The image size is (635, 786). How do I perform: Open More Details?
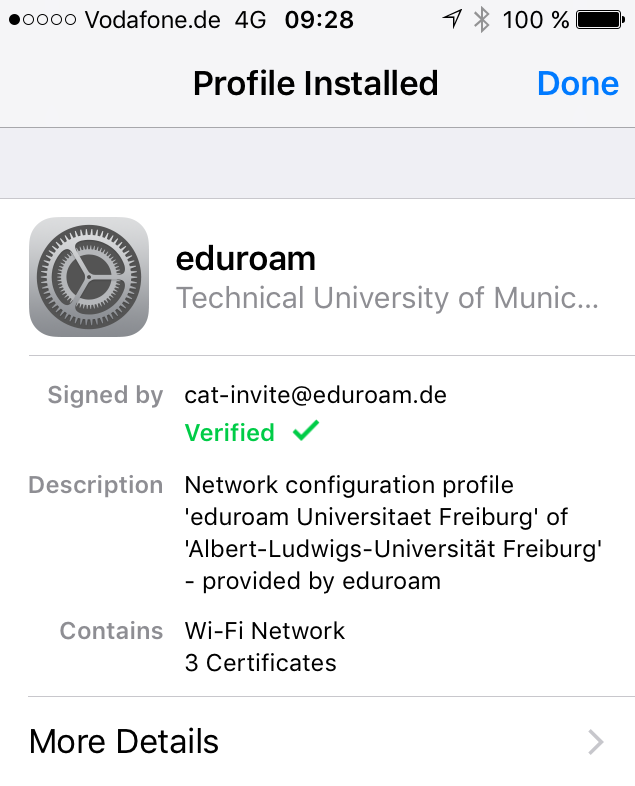coord(124,741)
